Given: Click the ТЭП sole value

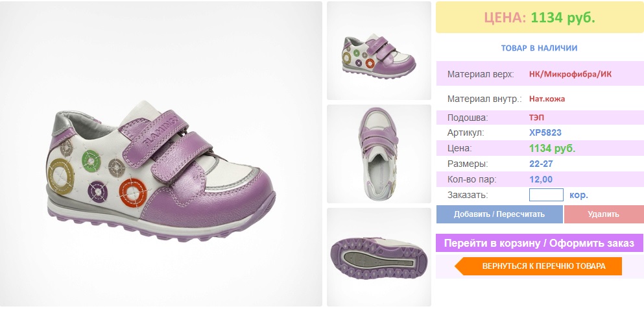Looking at the screenshot, I should [x=536, y=118].
